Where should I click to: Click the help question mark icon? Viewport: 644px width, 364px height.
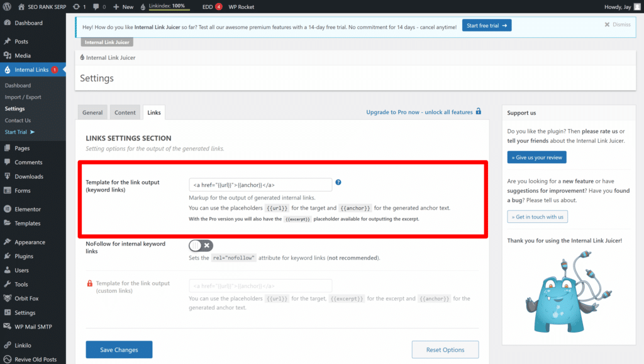338,182
